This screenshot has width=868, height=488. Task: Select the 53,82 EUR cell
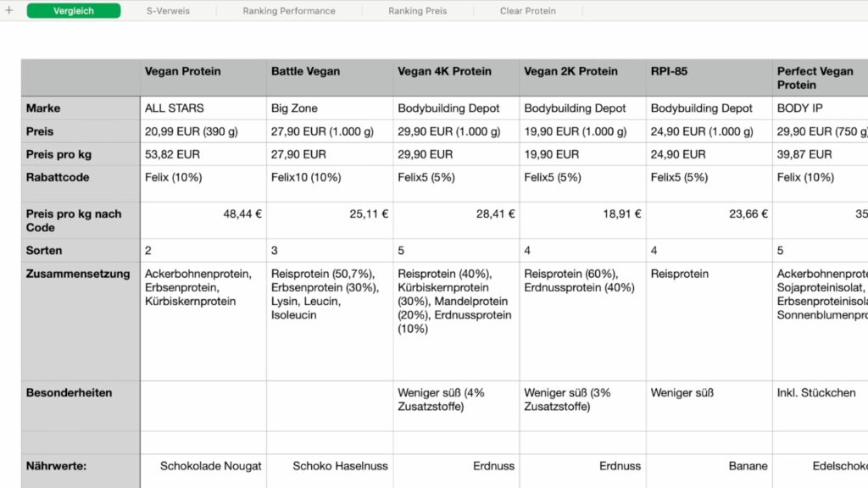pos(203,154)
